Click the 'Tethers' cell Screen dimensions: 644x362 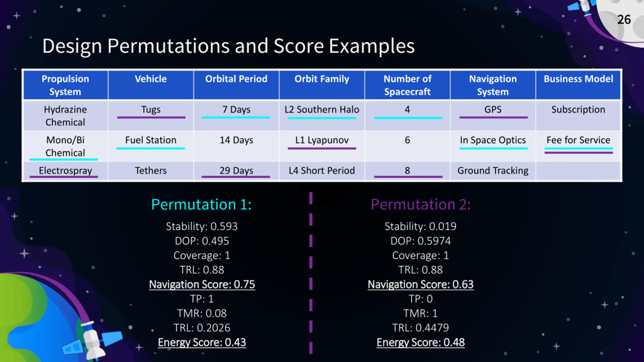(x=151, y=171)
